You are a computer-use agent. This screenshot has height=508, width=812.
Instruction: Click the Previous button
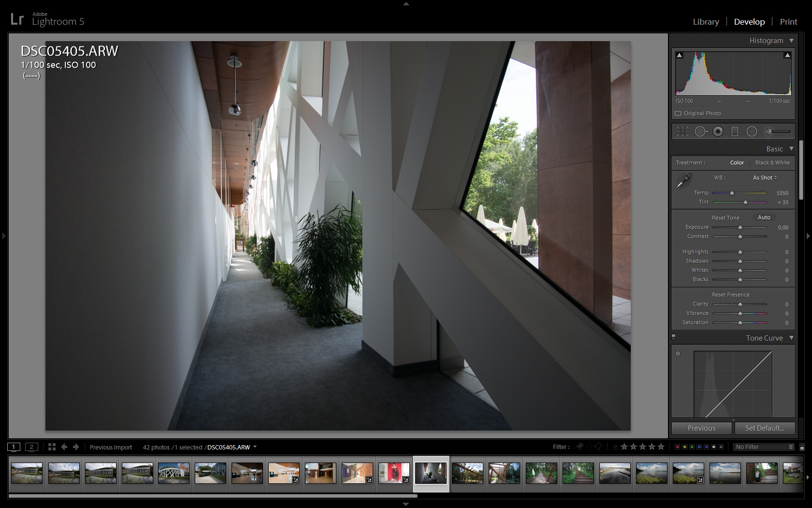tap(702, 428)
